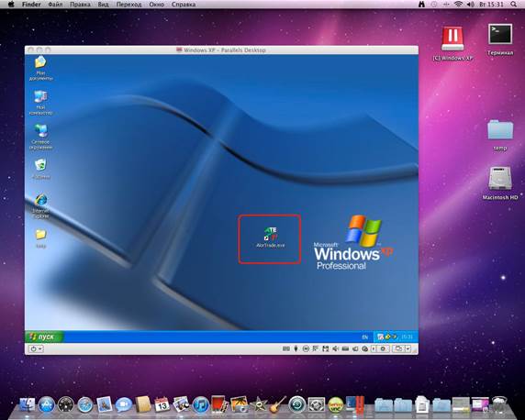525x420 pixels.
Task: Open the Файл menu
Action: (55, 5)
